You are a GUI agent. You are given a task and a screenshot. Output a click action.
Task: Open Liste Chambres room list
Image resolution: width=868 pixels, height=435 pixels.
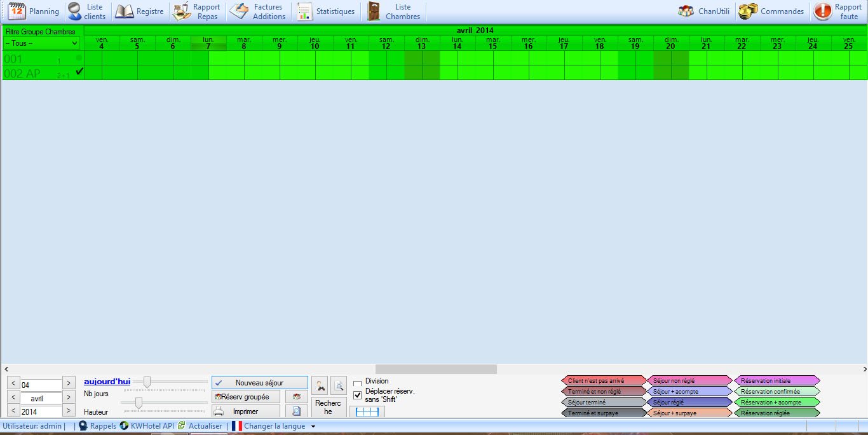tap(394, 11)
